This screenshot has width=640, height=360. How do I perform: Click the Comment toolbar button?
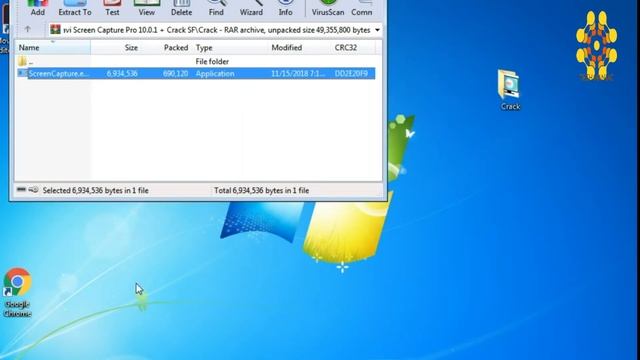pos(362,8)
